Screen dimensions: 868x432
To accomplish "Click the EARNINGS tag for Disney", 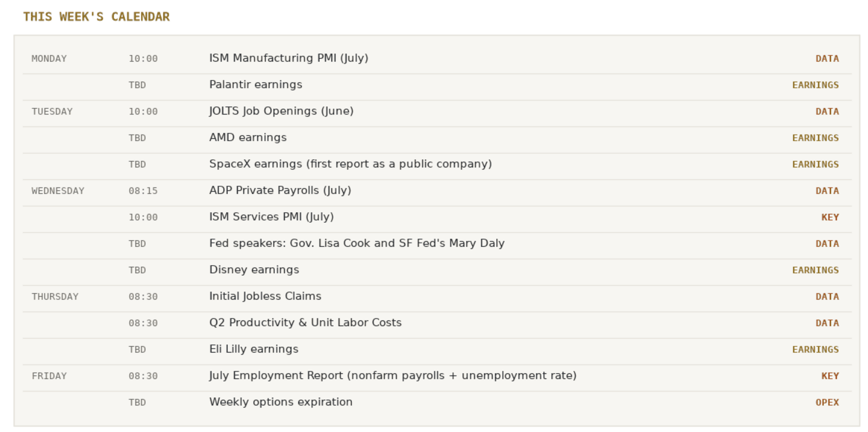I will (x=816, y=270).
